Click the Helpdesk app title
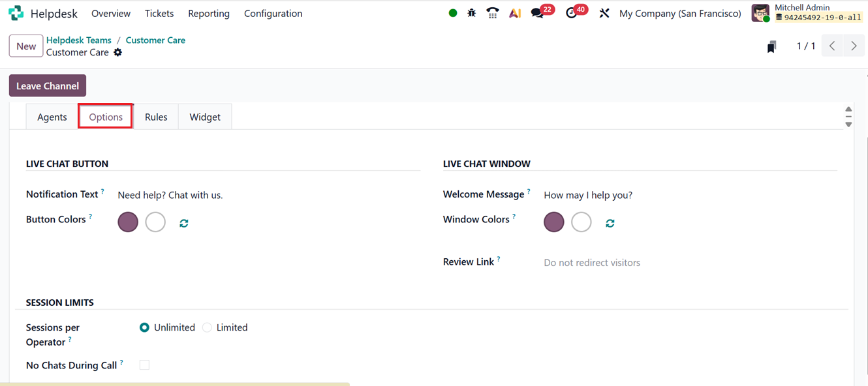Image resolution: width=868 pixels, height=386 pixels. point(54,13)
